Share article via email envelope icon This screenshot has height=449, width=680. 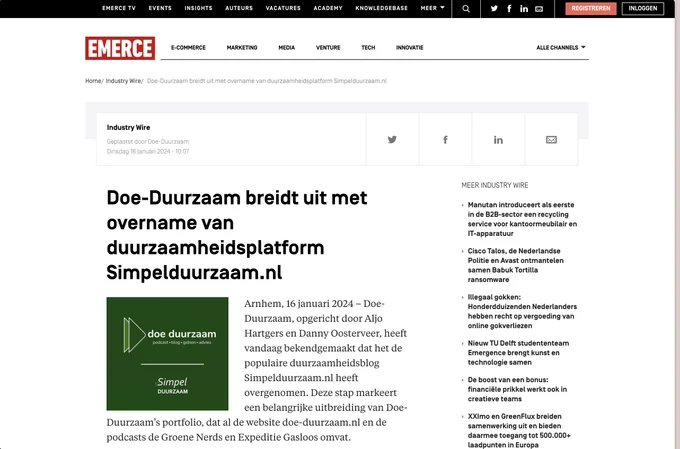point(551,139)
